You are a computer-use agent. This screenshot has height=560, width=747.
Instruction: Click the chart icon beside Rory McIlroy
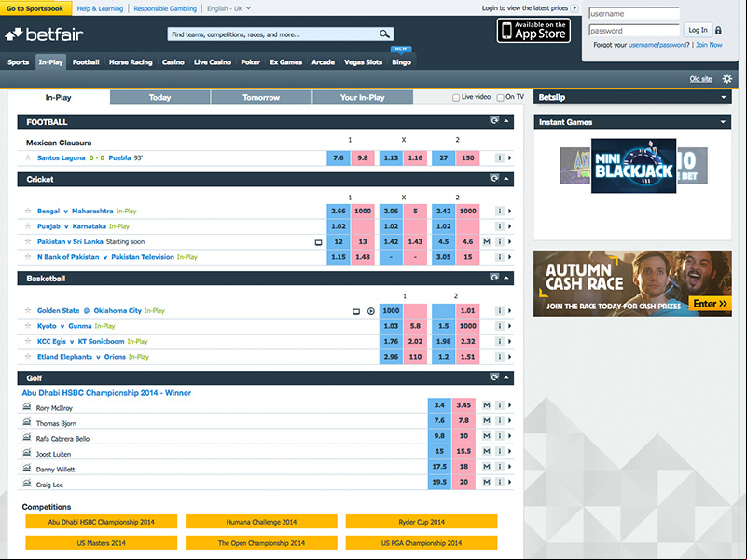point(27,406)
